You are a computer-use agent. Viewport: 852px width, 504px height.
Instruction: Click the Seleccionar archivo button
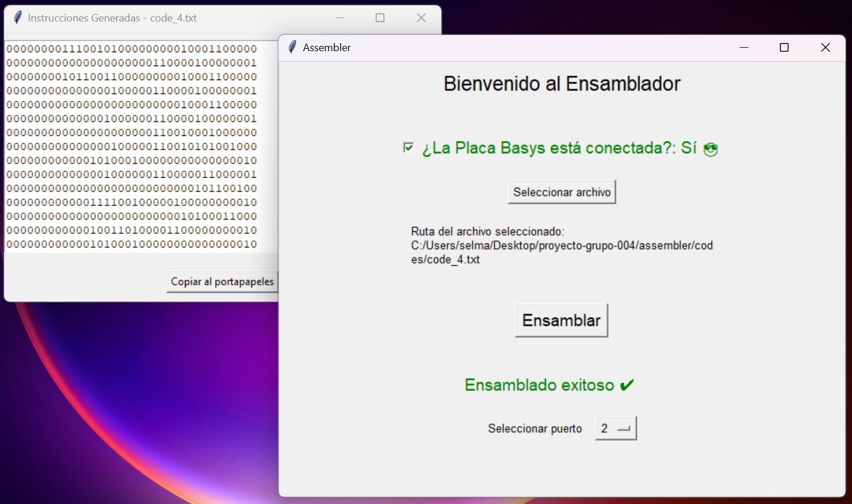click(x=562, y=192)
